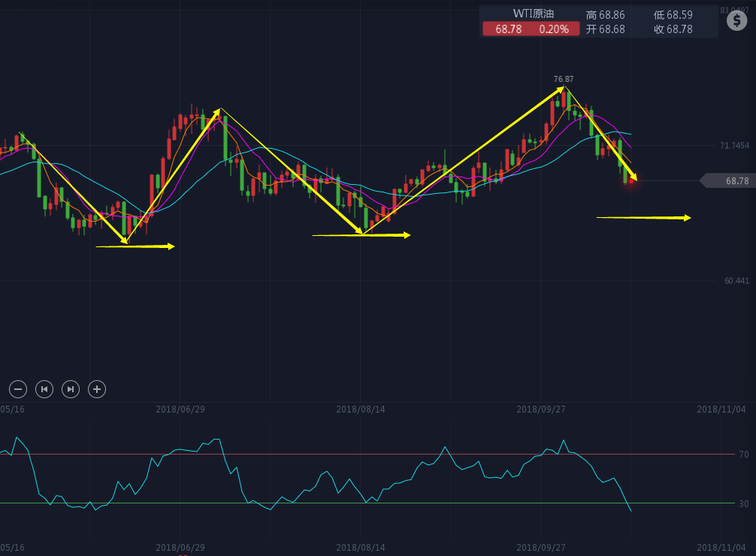Click the RSI 30 oversold level label

(x=743, y=503)
